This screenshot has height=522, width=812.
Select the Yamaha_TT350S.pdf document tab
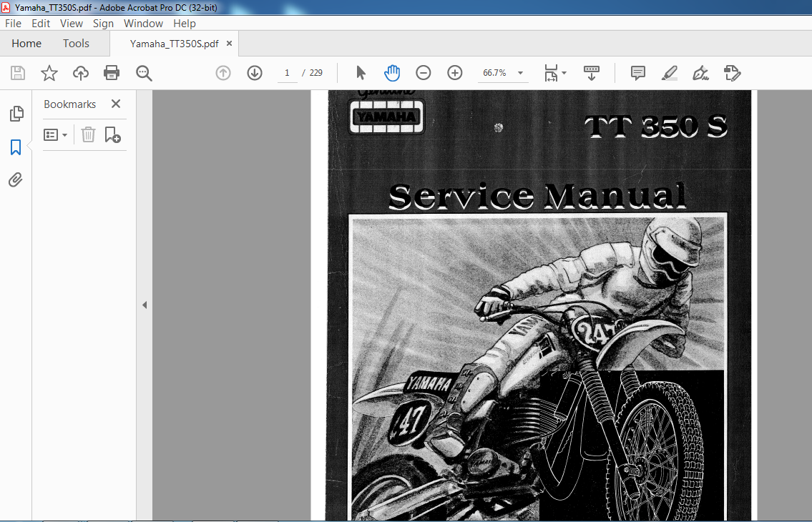174,44
